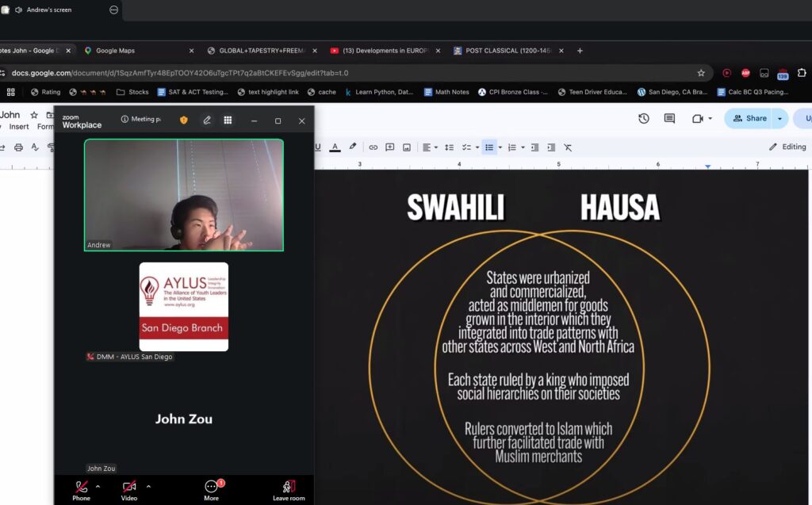Image resolution: width=812 pixels, height=505 pixels.
Task: Click the Zoom security shield icon
Action: 184,121
